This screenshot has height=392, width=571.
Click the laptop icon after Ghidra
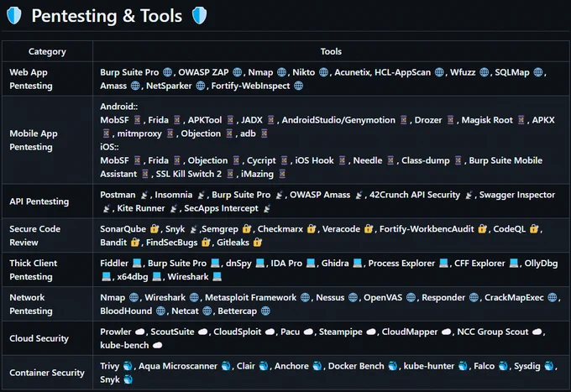coord(357,264)
